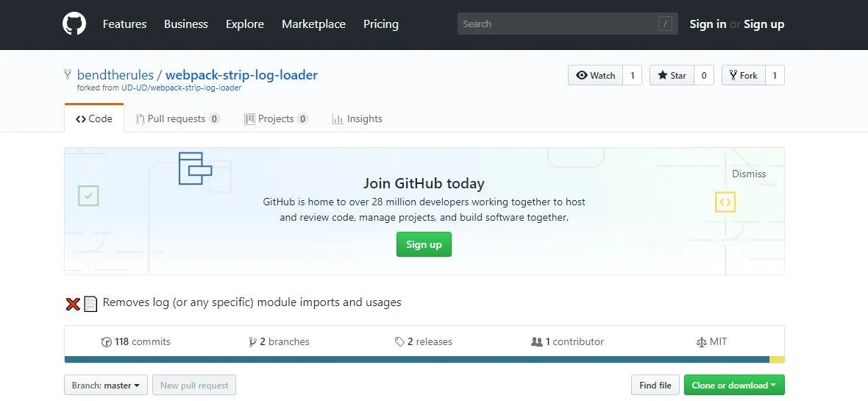Click the Pull requests counter badge
Screen dimensions: 868x401
pos(214,118)
